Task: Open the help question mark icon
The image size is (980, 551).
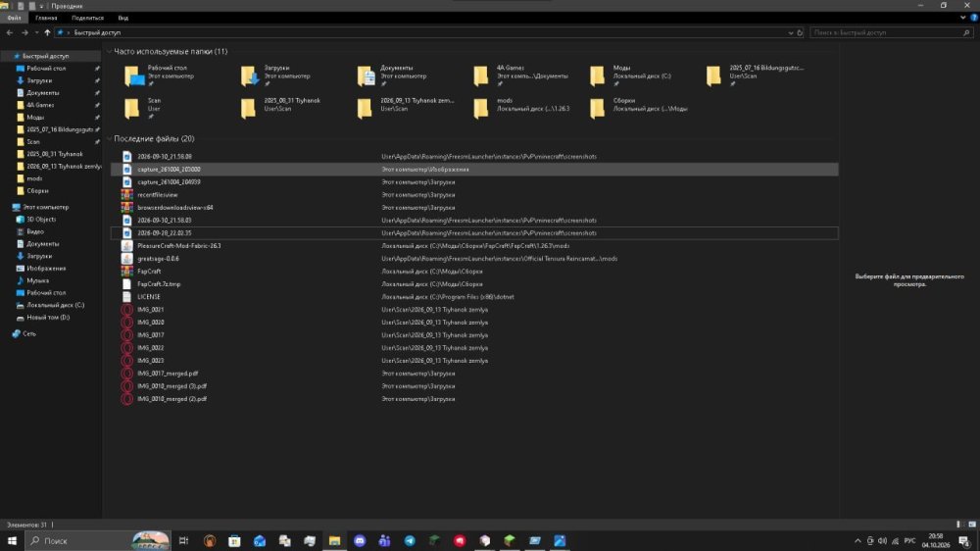Action: [x=974, y=18]
